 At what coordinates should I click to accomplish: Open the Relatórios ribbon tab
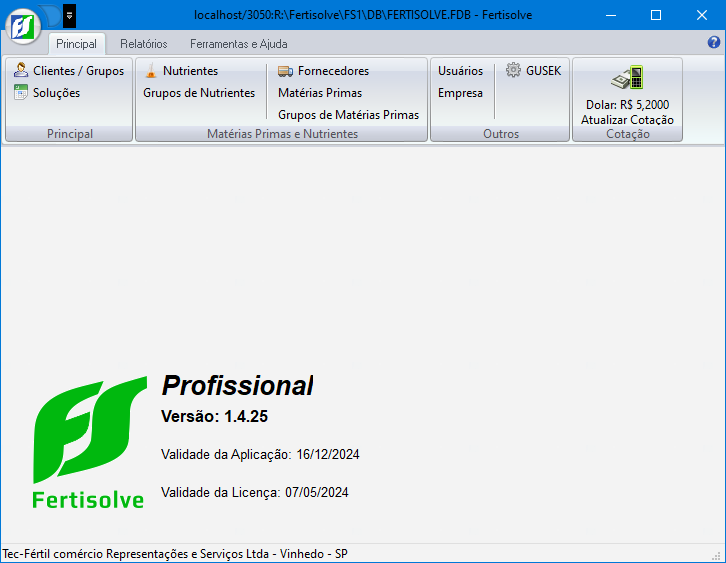pyautogui.click(x=144, y=44)
